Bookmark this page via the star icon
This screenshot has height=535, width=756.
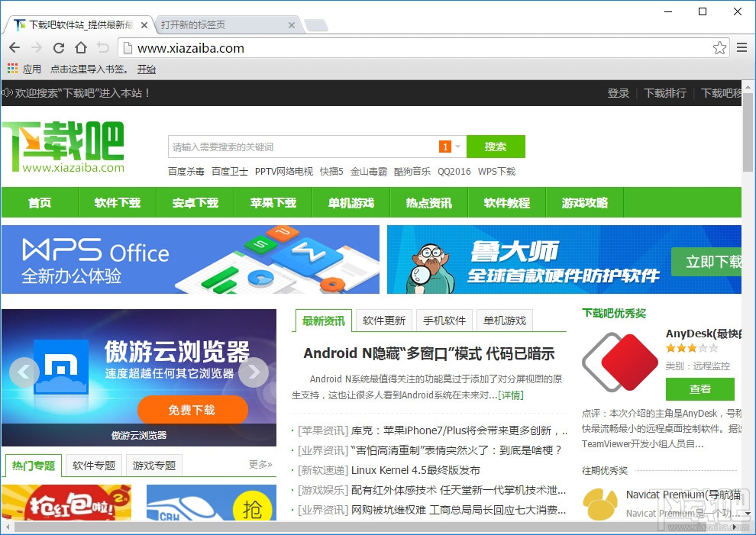click(x=719, y=47)
